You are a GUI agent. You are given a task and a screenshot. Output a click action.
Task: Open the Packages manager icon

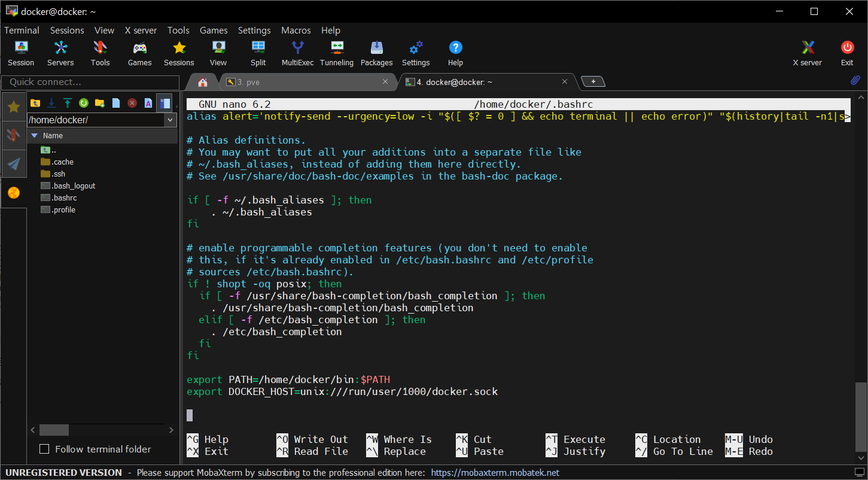pyautogui.click(x=376, y=53)
